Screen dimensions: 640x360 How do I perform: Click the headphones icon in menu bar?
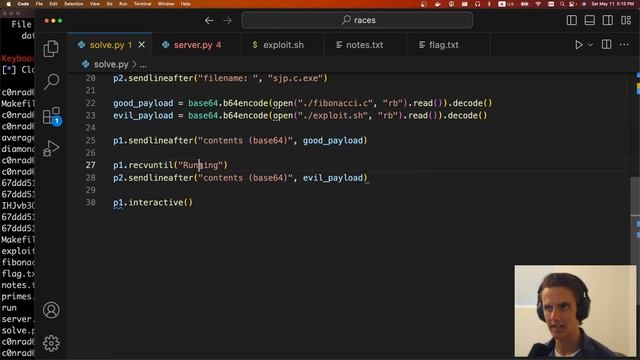pyautogui.click(x=477, y=4)
